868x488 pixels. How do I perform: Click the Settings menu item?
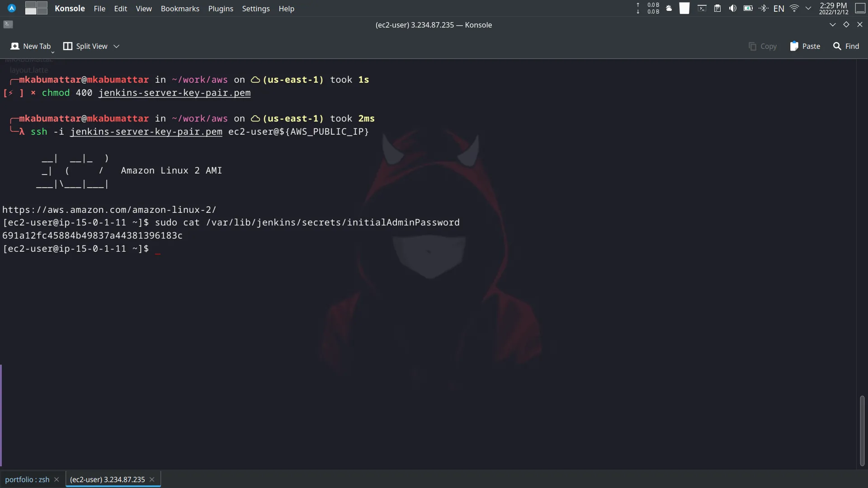pyautogui.click(x=256, y=8)
